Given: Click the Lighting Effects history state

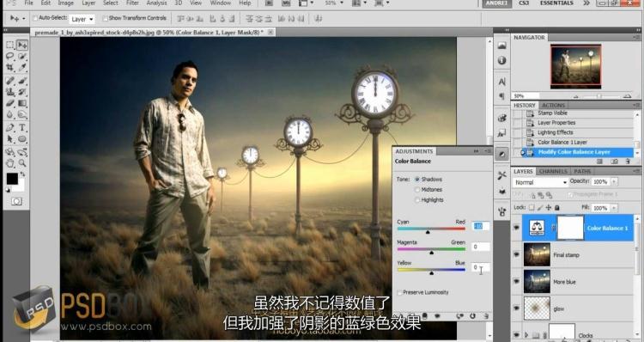Looking at the screenshot, I should (x=555, y=132).
